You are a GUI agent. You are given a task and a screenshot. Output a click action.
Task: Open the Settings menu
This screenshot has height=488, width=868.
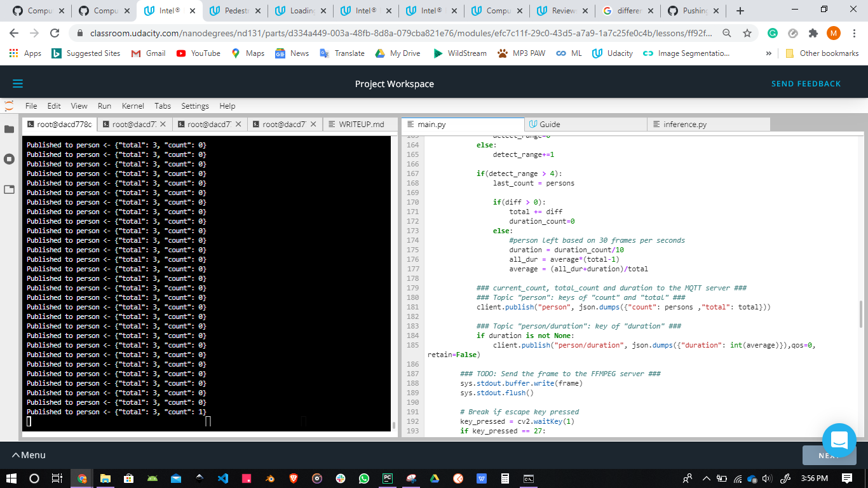(195, 106)
